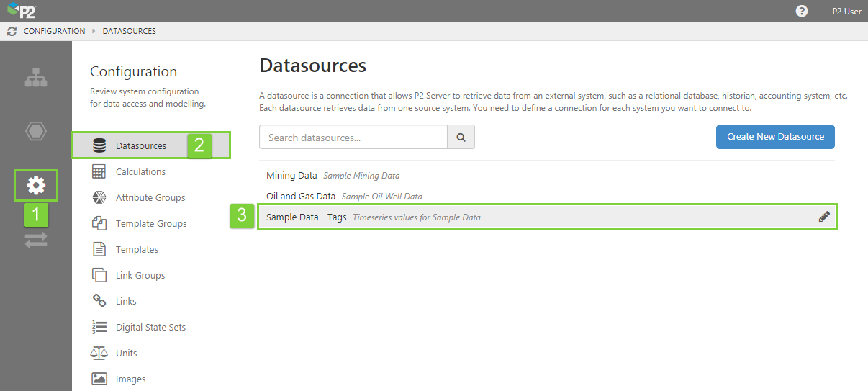Edit Sample Data - Tags with pencil icon
The height and width of the screenshot is (391, 868).
824,217
